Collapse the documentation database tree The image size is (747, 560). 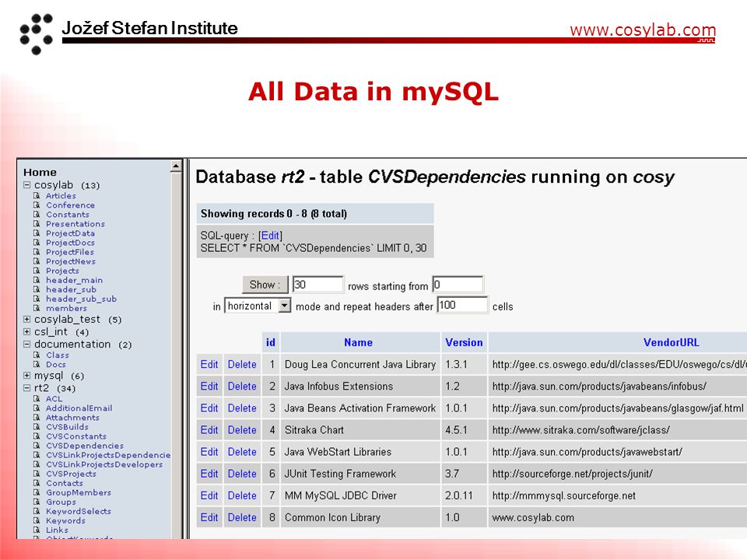(26, 344)
